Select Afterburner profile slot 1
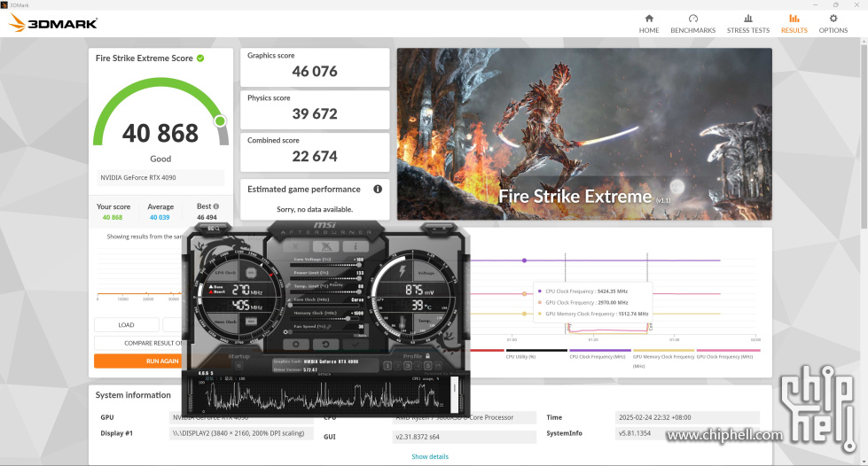This screenshot has height=466, width=868. point(387,366)
